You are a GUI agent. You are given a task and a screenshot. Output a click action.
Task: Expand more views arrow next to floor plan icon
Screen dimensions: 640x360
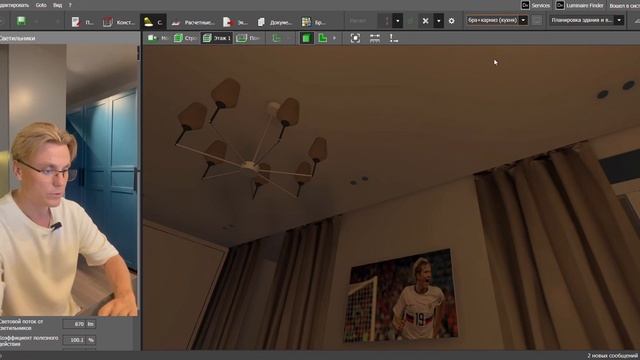(x=335, y=38)
